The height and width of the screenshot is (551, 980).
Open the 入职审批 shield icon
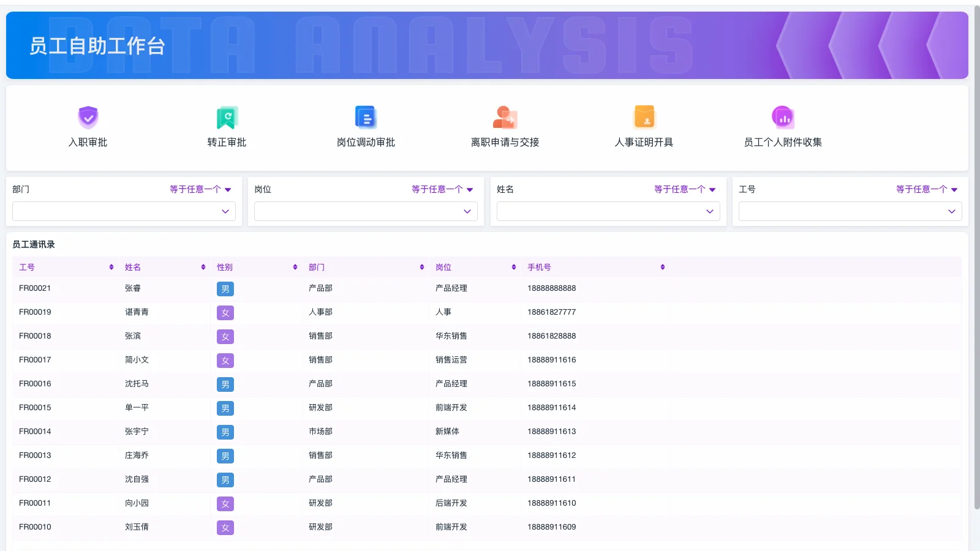tap(88, 117)
